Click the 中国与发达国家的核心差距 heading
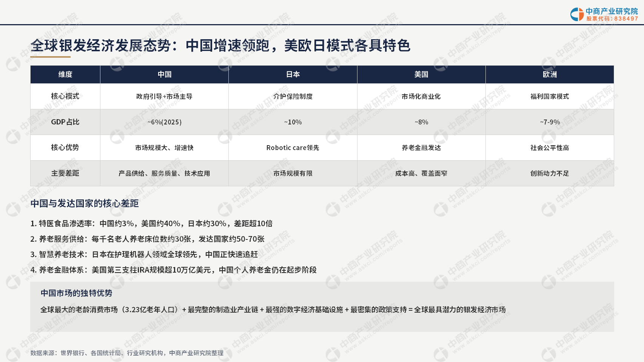The width and height of the screenshot is (644, 362). pyautogui.click(x=85, y=203)
